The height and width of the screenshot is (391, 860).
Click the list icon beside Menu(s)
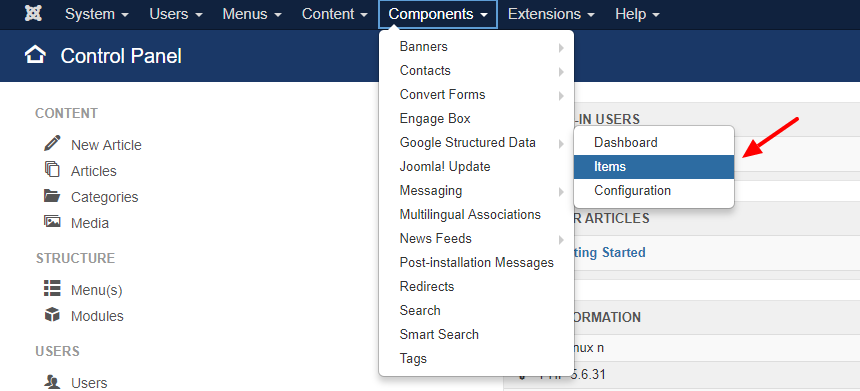(x=52, y=288)
